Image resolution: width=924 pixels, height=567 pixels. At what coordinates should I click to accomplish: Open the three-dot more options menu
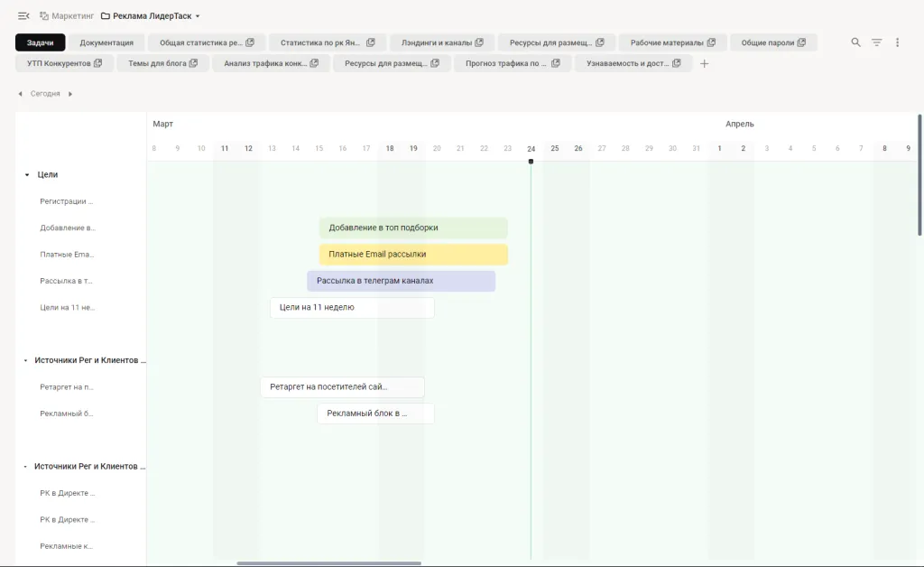tap(897, 42)
